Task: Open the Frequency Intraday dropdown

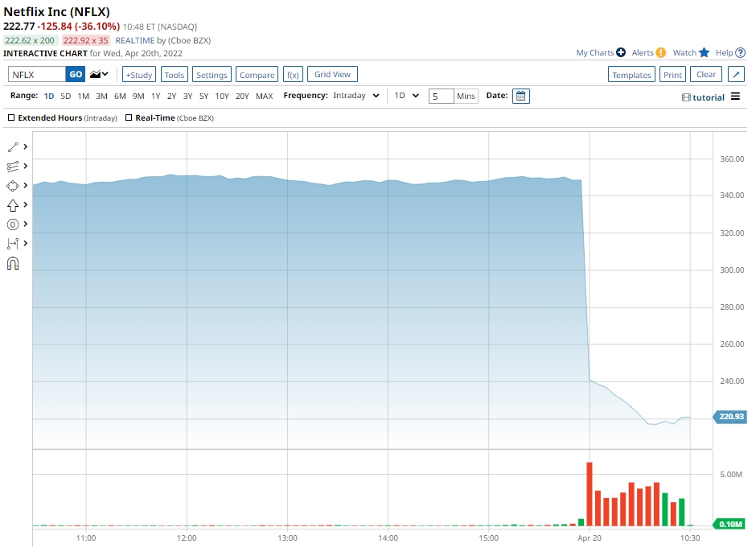Action: tap(356, 96)
